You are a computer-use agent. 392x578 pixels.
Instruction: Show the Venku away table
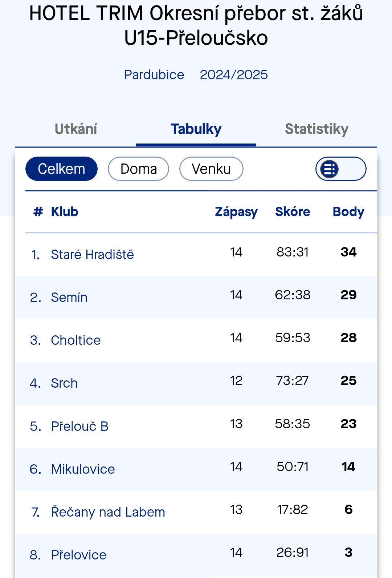pos(211,169)
